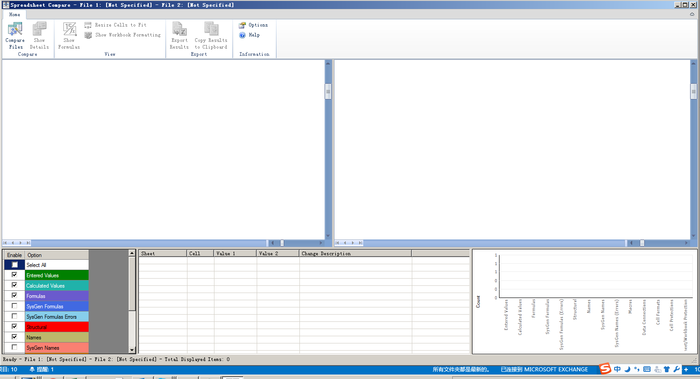Viewport: 700px width, 379px height.
Task: Sort by Change Description column header
Action: tap(355, 253)
